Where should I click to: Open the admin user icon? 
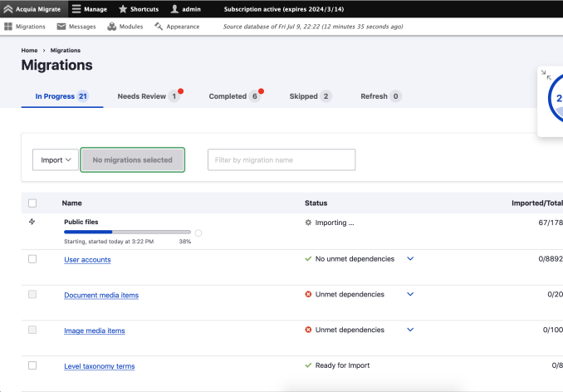[175, 9]
